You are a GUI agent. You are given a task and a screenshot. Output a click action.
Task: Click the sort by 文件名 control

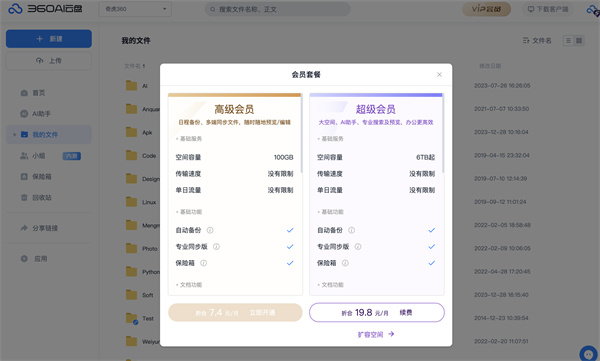537,40
